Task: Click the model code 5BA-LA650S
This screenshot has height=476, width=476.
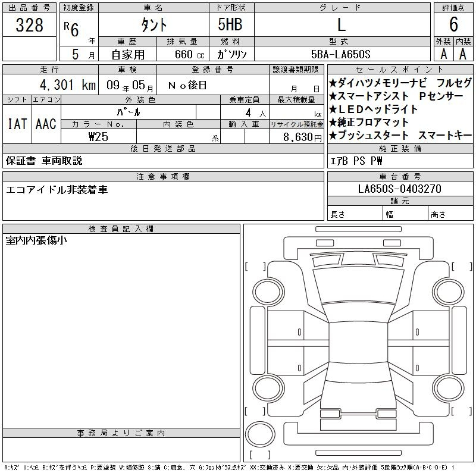Action: [341, 54]
